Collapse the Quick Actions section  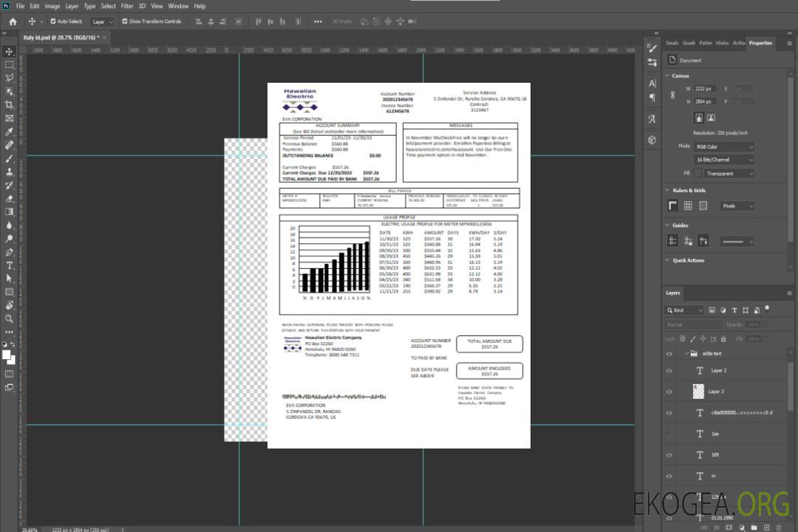[668, 260]
